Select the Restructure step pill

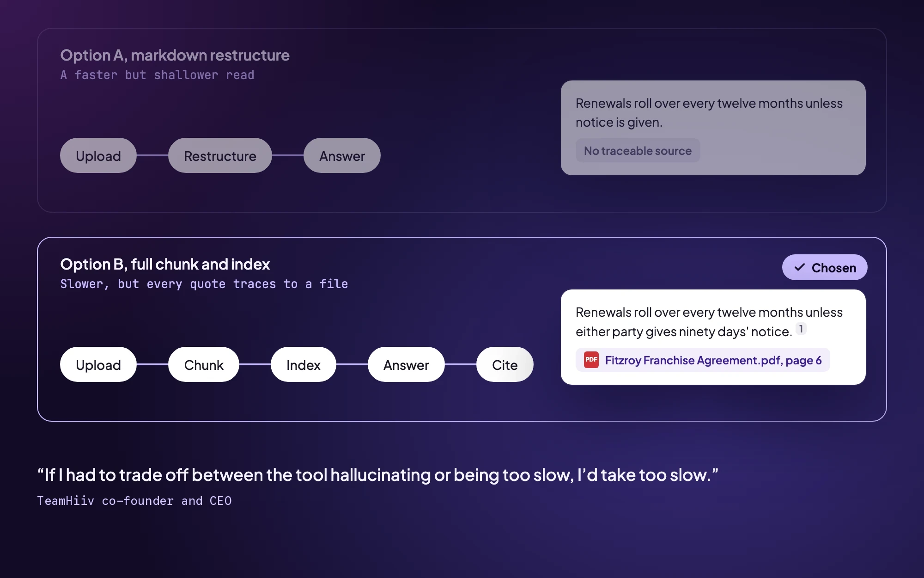[220, 156]
